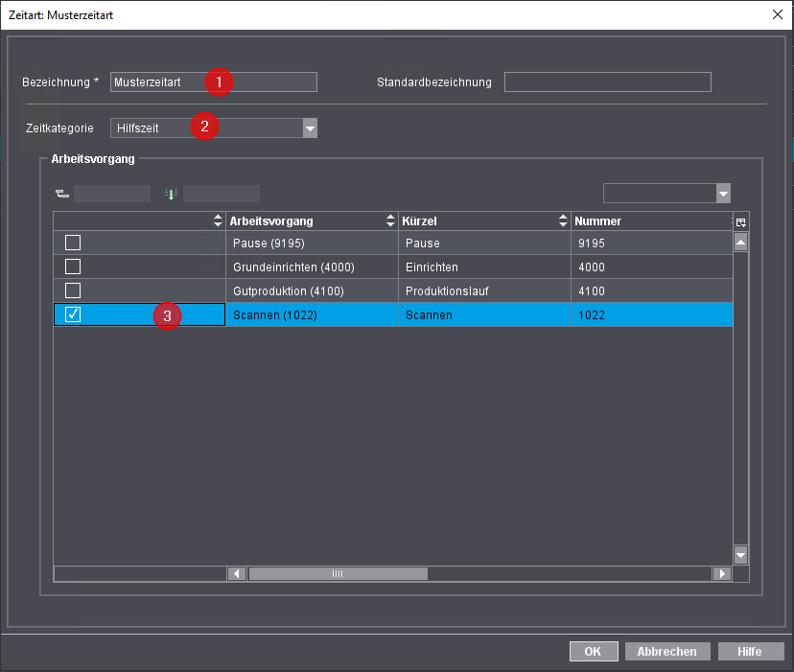Viewport: 794px width, 672px height.
Task: Close the Zeitart dialog window
Action: [778, 14]
